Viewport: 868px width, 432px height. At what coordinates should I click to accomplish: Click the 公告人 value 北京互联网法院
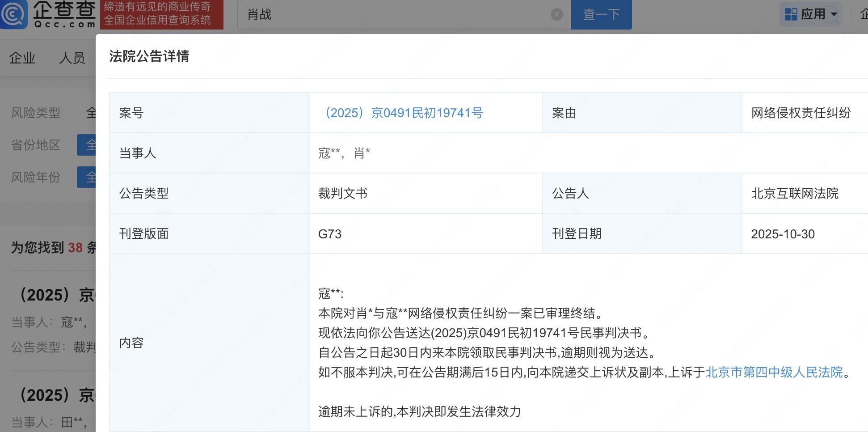coord(795,193)
